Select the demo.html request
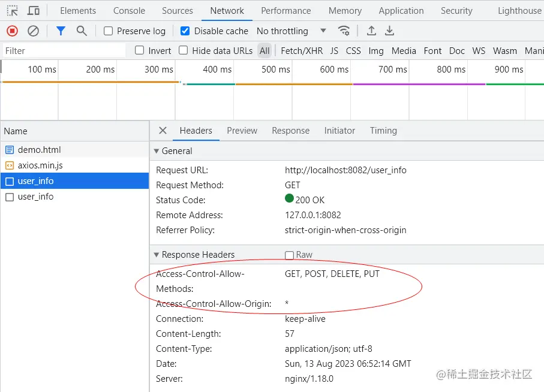The height and width of the screenshot is (392, 544). click(x=74, y=150)
